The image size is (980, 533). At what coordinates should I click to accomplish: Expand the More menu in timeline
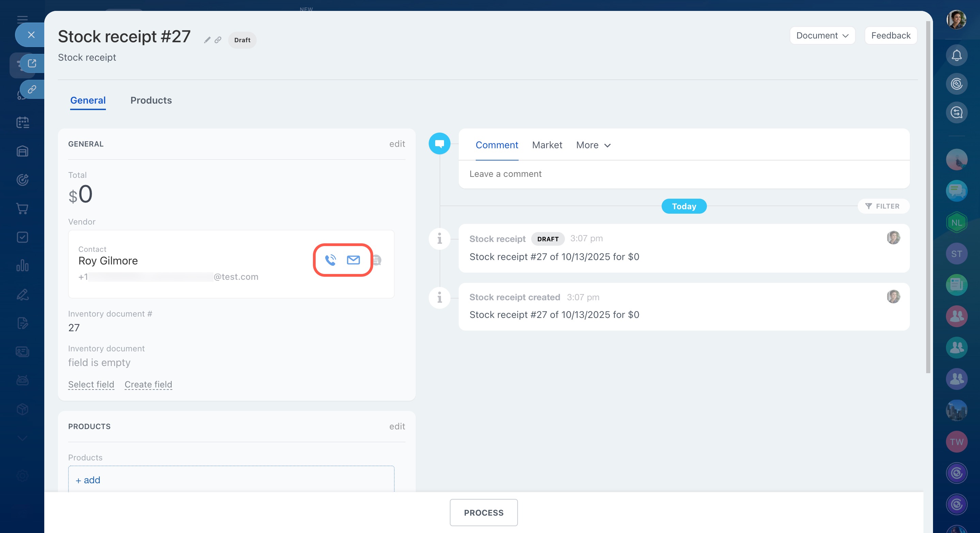pyautogui.click(x=593, y=145)
